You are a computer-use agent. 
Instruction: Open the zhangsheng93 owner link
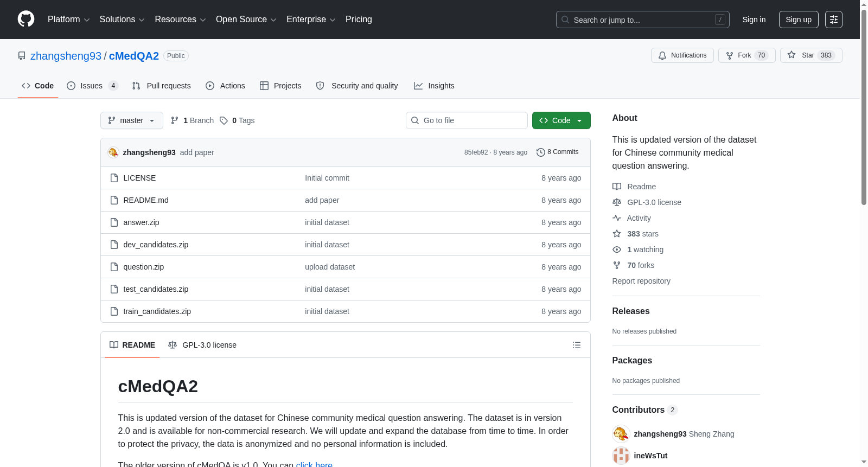pos(66,56)
